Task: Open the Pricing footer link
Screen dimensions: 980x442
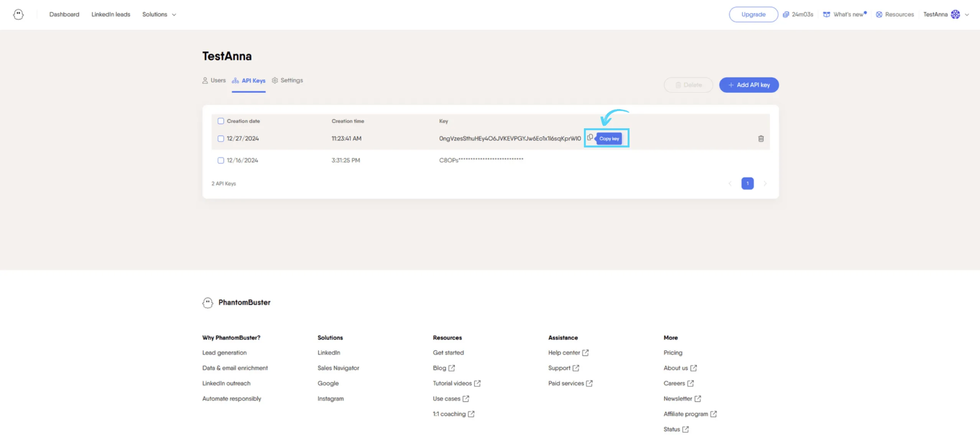Action: 673,353
